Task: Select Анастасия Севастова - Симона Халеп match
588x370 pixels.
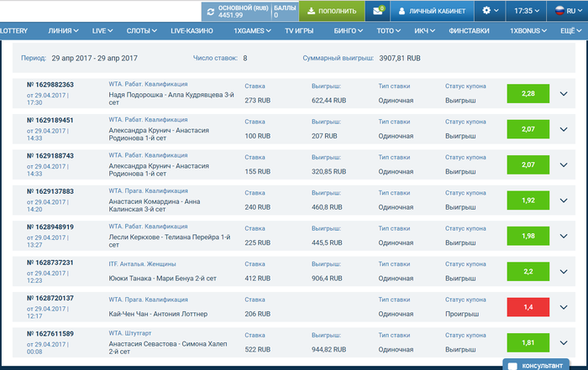Action: (x=168, y=347)
